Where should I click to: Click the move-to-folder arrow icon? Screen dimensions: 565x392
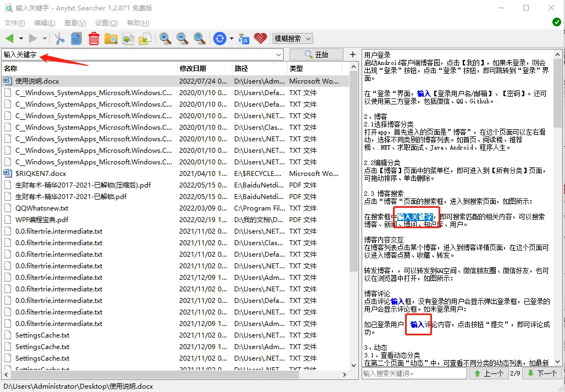pyautogui.click(x=145, y=38)
